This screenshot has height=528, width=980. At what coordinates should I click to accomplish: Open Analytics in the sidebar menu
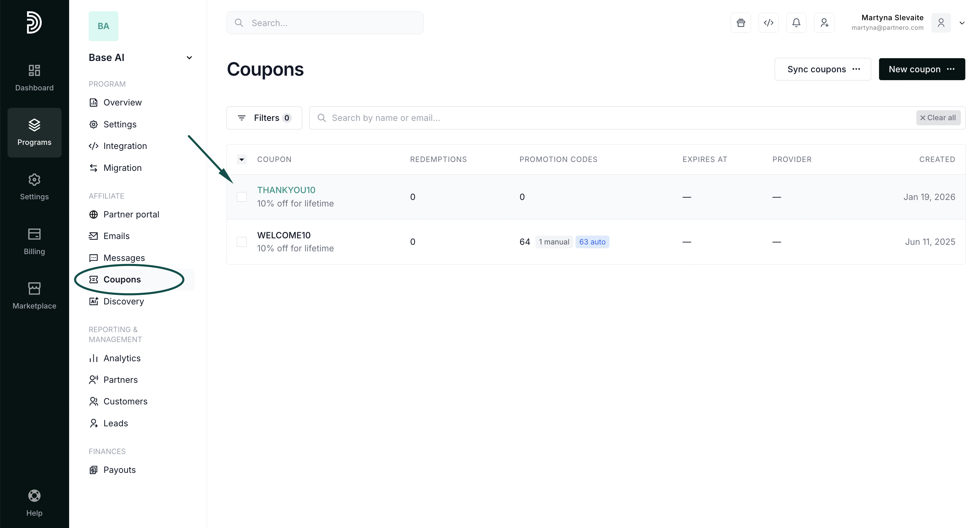point(122,358)
